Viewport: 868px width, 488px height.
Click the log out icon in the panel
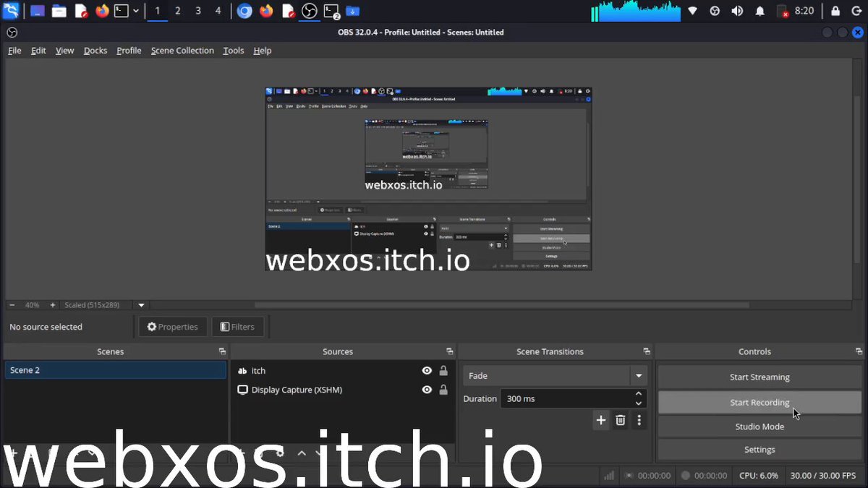(x=855, y=11)
